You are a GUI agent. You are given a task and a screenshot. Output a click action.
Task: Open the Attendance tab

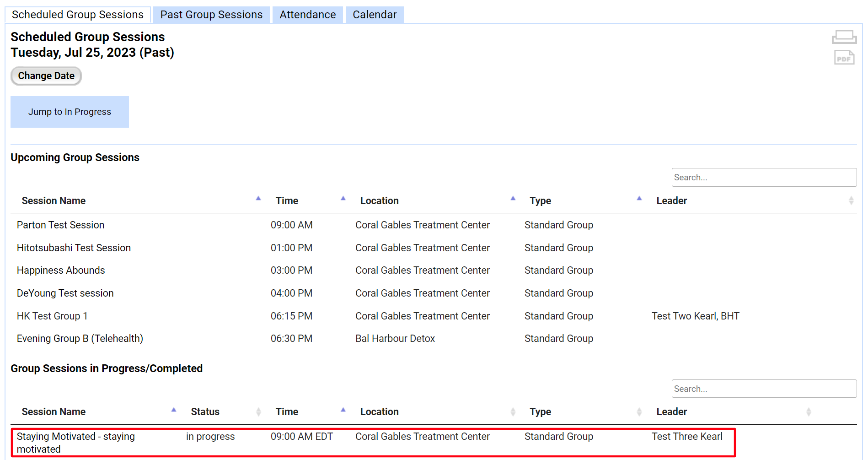307,15
